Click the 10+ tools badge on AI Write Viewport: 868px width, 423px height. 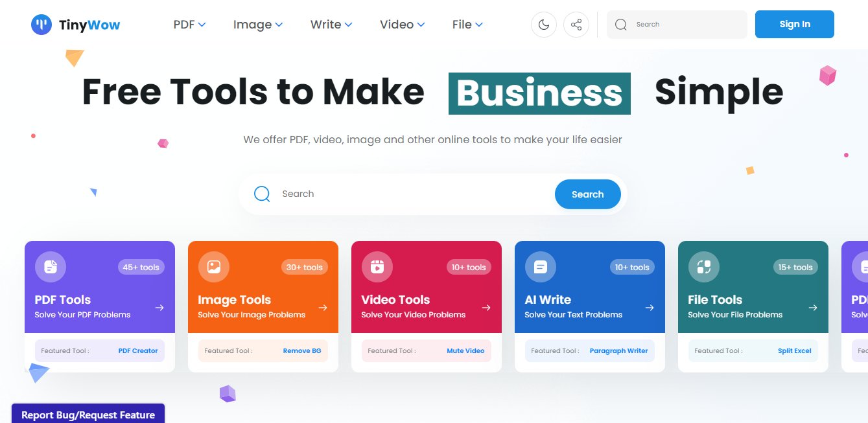click(x=631, y=268)
